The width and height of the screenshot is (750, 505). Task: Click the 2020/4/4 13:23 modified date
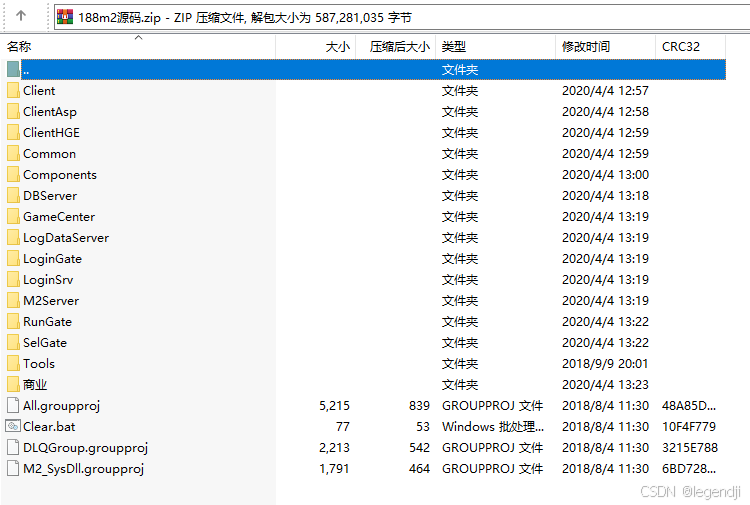point(605,385)
